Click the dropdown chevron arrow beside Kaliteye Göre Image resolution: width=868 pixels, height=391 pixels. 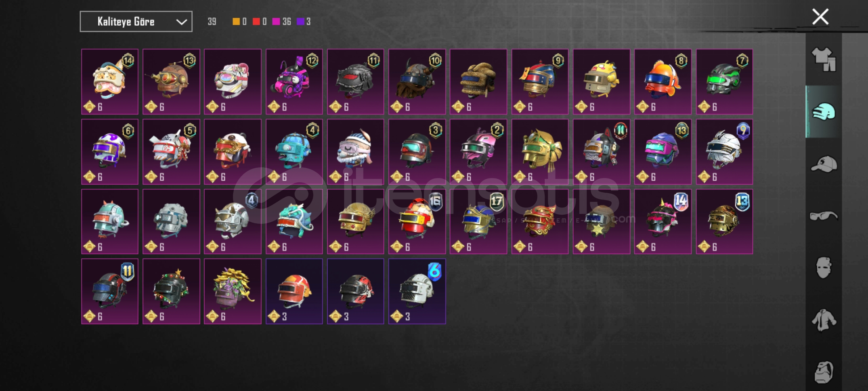pos(182,22)
